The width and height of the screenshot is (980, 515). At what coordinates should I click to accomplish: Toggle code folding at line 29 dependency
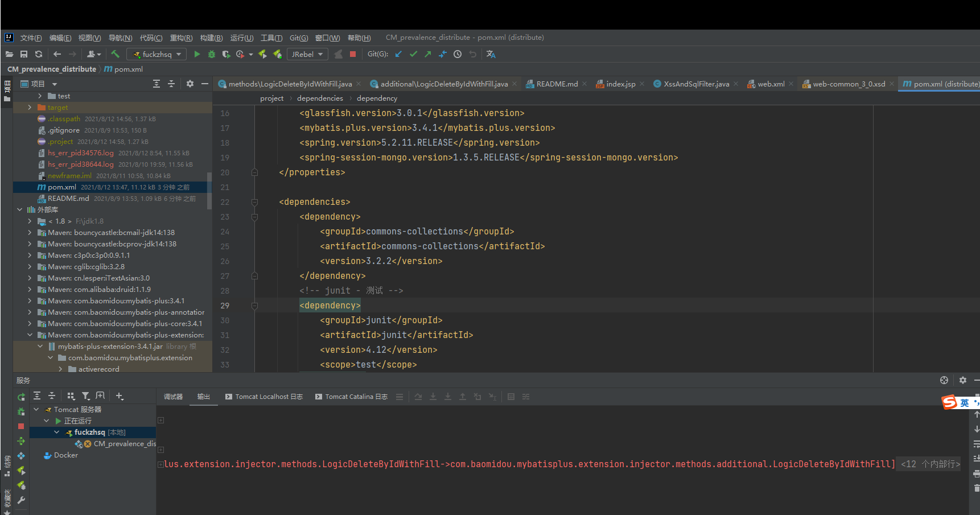pyautogui.click(x=254, y=306)
